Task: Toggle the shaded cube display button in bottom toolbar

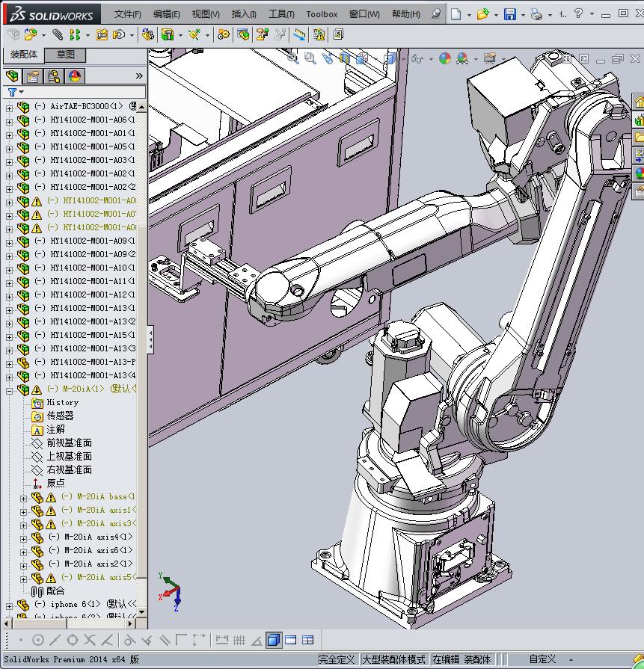Action: tap(274, 640)
